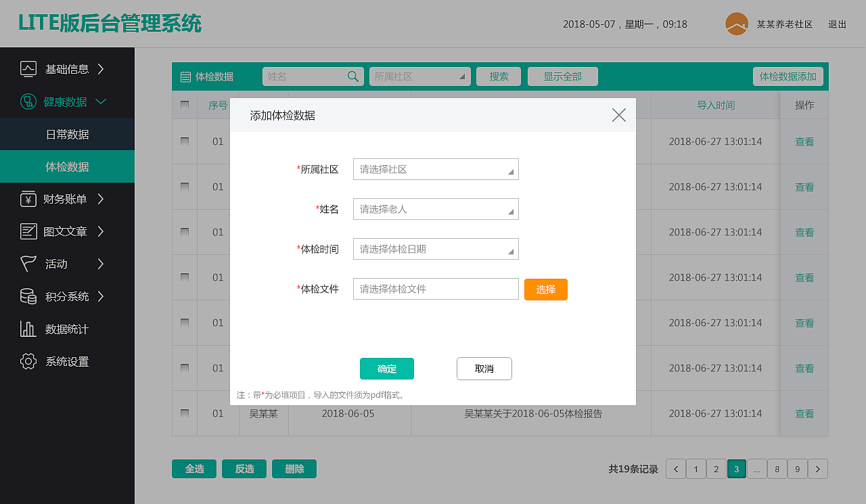The width and height of the screenshot is (866, 504).
Task: Open the 请选择体检日期 date picker dropdown
Action: 435,249
